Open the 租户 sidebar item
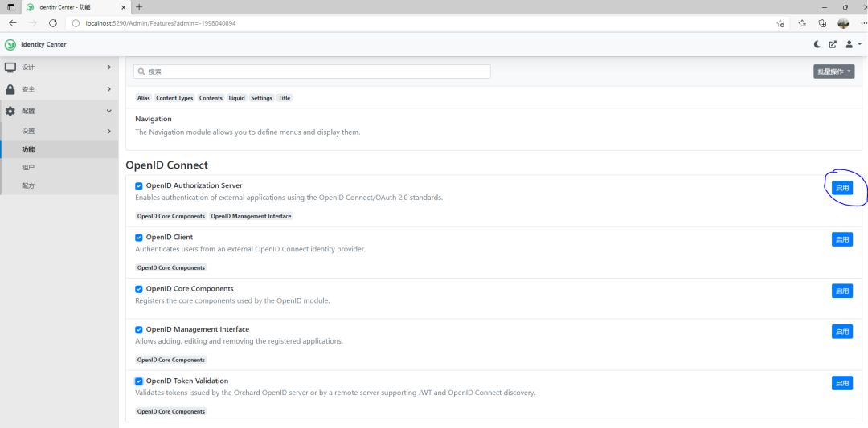This screenshot has height=428, width=868. pyautogui.click(x=59, y=168)
